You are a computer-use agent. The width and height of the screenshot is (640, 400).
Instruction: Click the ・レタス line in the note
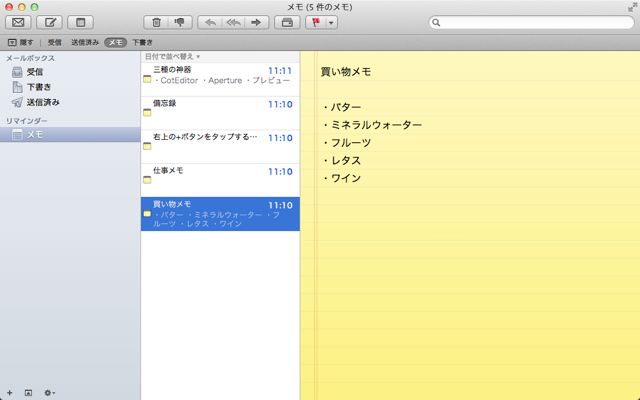(x=341, y=160)
